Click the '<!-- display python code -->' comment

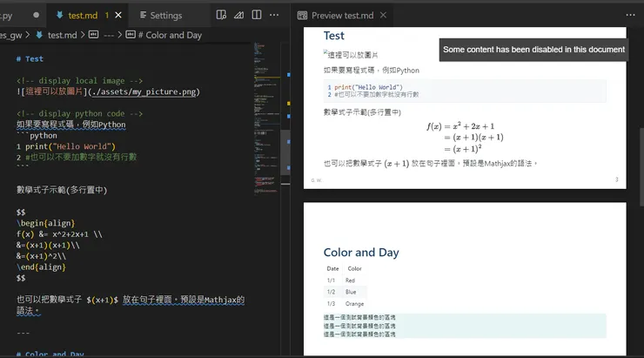[80, 114]
